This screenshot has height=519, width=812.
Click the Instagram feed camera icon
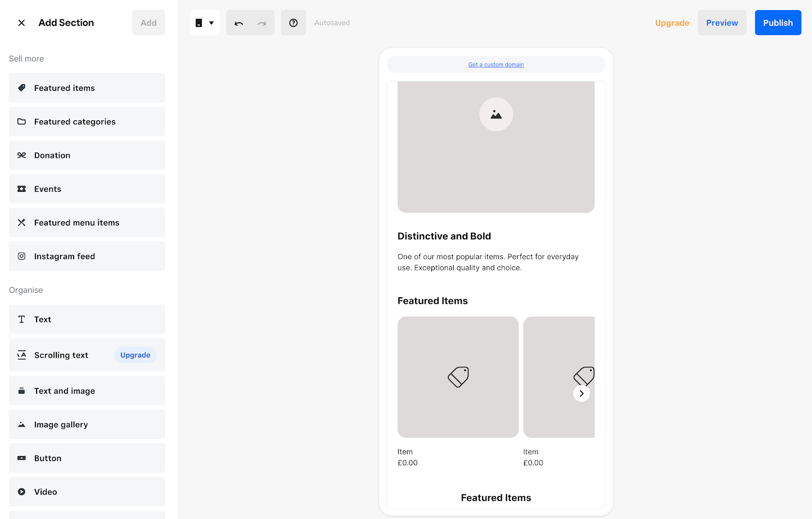pos(21,256)
